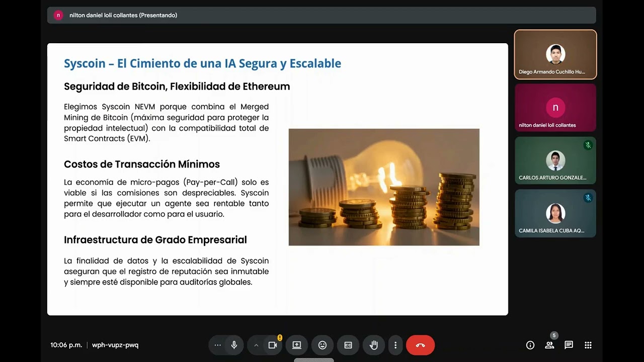Click the light bulb and coins image
This screenshot has height=362, width=644.
tap(384, 187)
